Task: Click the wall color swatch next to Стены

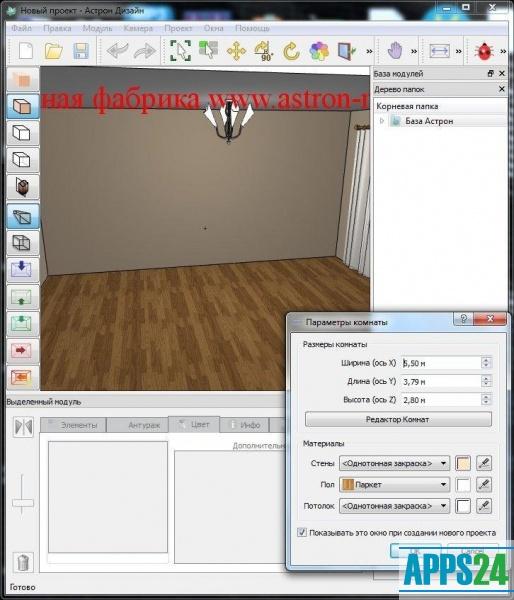Action: coord(463,463)
